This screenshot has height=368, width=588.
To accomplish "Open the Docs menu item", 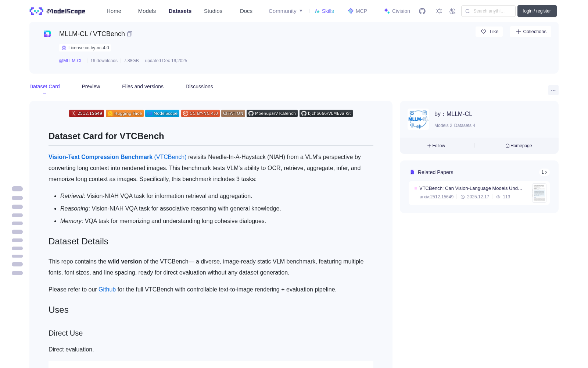I will coord(246,11).
